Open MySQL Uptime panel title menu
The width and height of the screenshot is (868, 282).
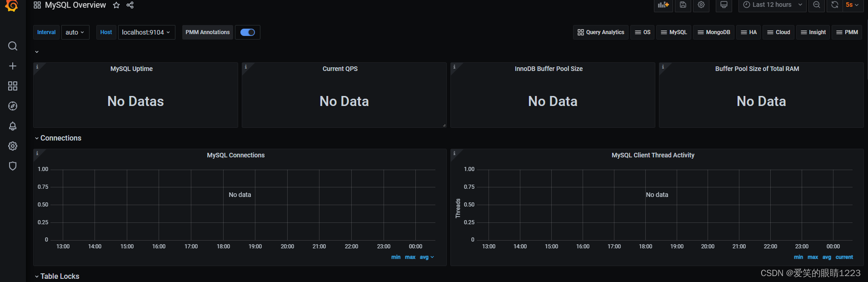(131, 69)
